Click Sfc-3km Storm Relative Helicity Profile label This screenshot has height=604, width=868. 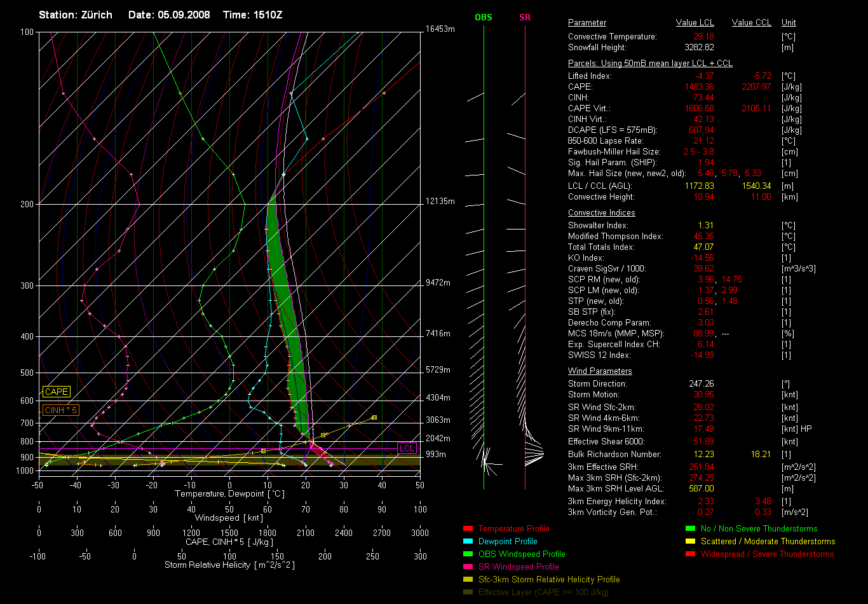pyautogui.click(x=548, y=579)
